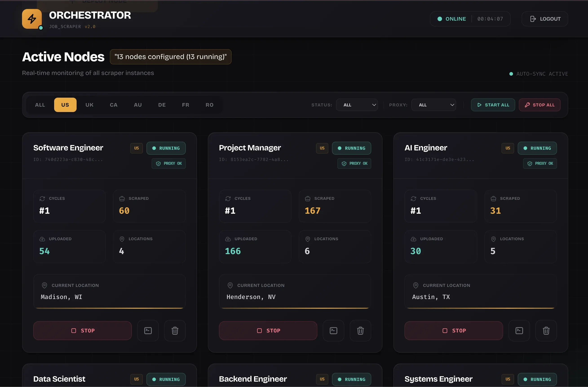Open the Proxy filter dropdown
This screenshot has height=387, width=588.
(433, 105)
